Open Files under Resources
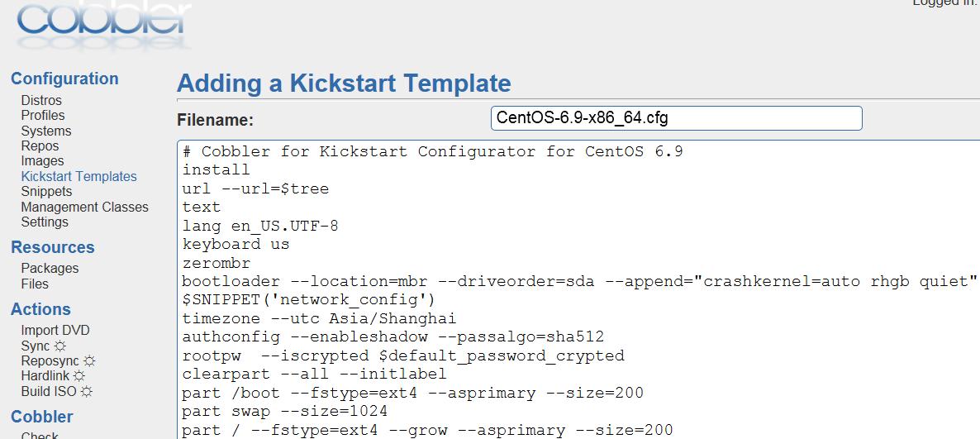This screenshot has width=980, height=439. (x=35, y=284)
